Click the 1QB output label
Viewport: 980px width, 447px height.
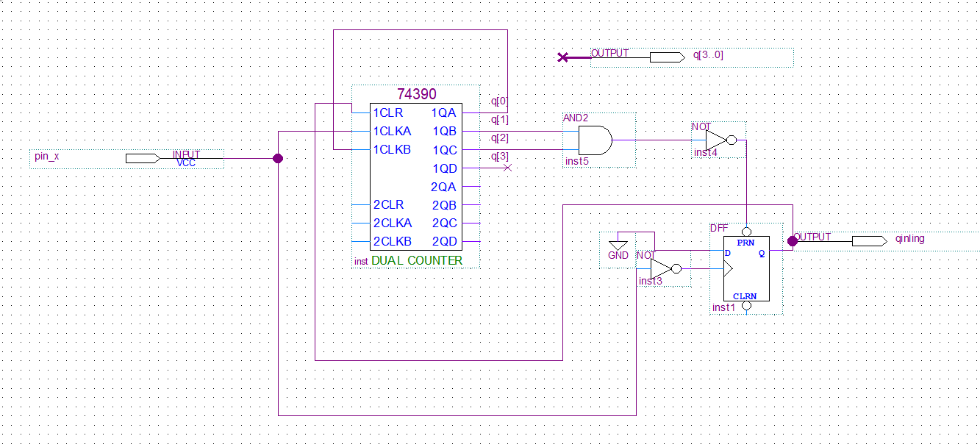click(x=444, y=132)
